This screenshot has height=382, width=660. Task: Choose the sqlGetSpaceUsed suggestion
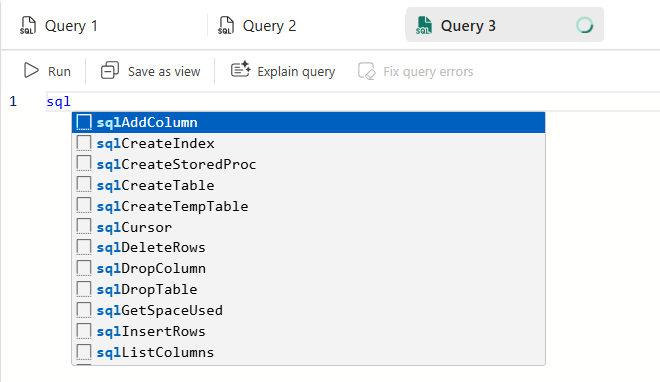[309, 310]
